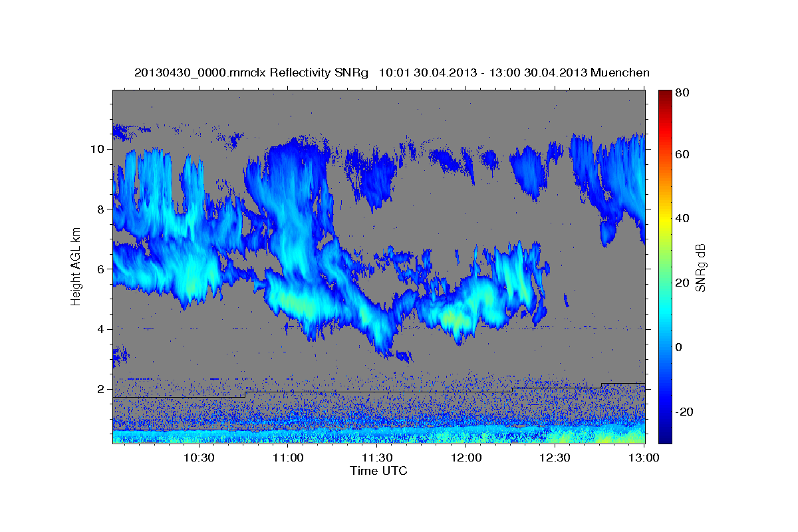The width and height of the screenshot is (798, 532).
Task: Click the dark blue bottom of the colorbar
Action: coord(664,436)
